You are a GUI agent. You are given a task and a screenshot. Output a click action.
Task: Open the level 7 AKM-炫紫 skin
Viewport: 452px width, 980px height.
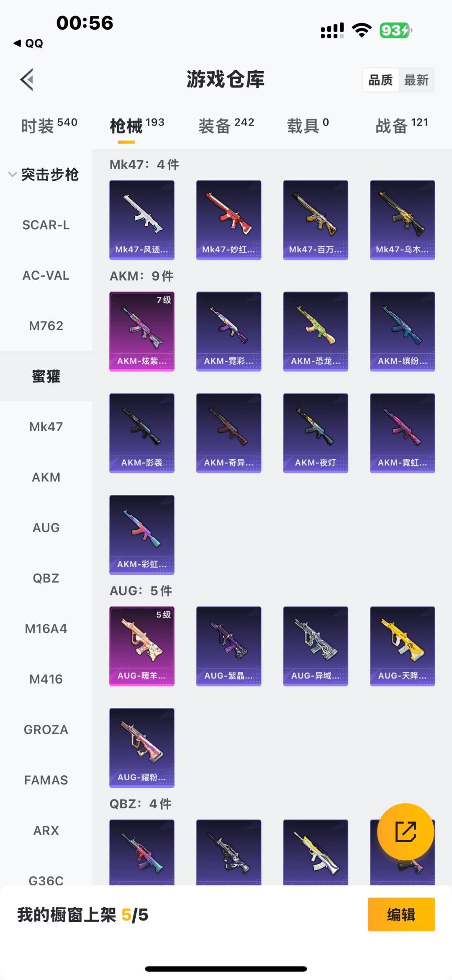pyautogui.click(x=142, y=331)
